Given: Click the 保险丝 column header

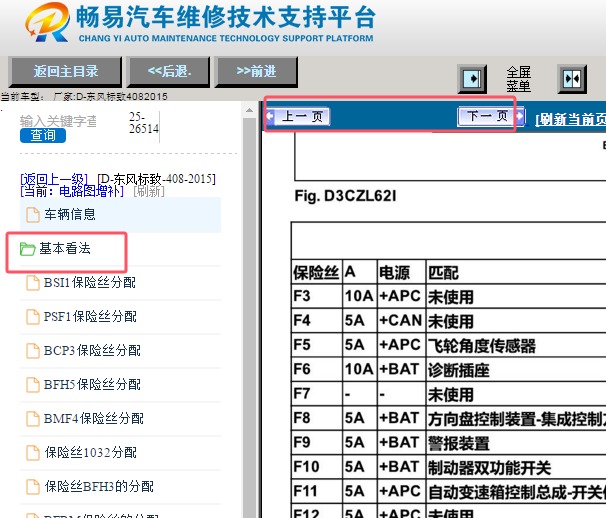Looking at the screenshot, I should coord(316,273).
